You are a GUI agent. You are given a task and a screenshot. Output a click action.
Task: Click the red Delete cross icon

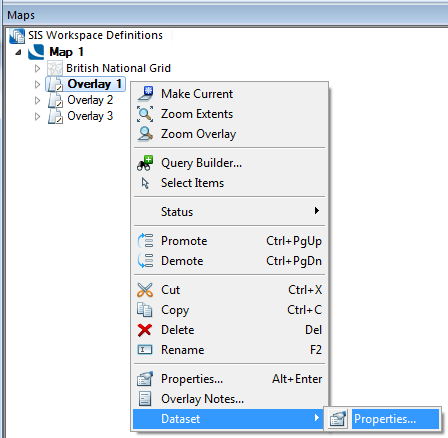tap(145, 330)
